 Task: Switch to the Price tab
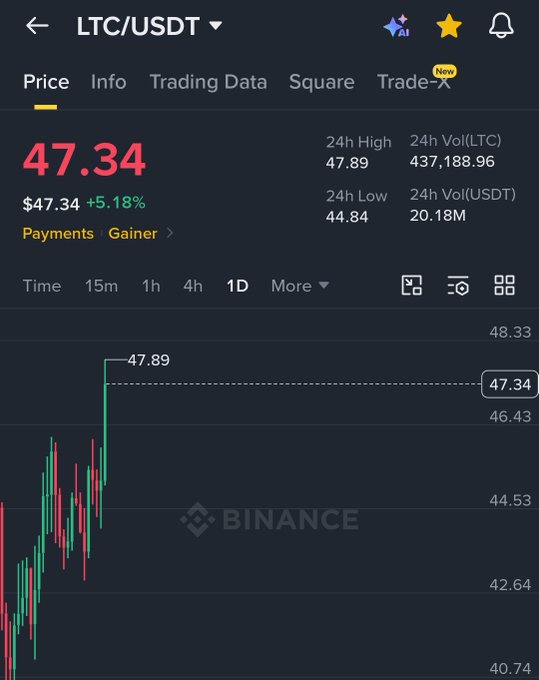coord(46,82)
